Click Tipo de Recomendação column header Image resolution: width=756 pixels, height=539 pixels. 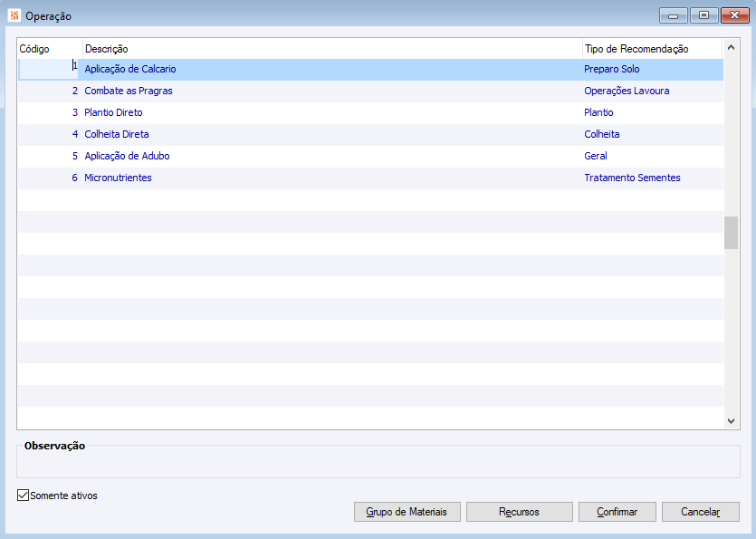pyautogui.click(x=653, y=49)
